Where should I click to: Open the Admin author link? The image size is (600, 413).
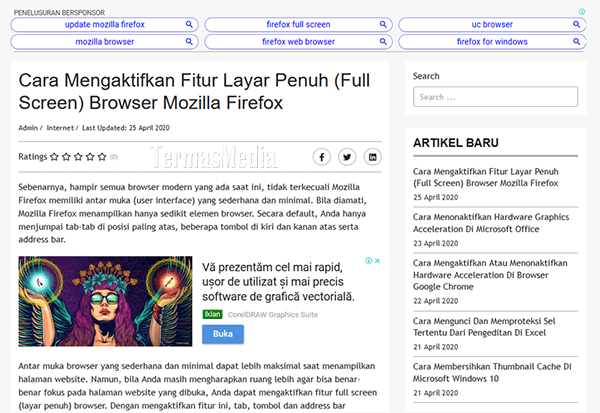(x=28, y=128)
